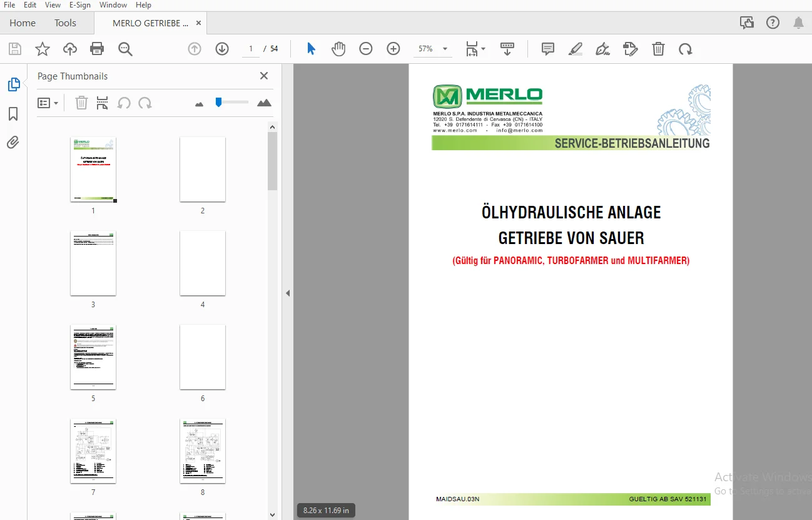Close the MERLO GETRIEBE document tab
Viewport: 812px width, 520px height.
199,23
